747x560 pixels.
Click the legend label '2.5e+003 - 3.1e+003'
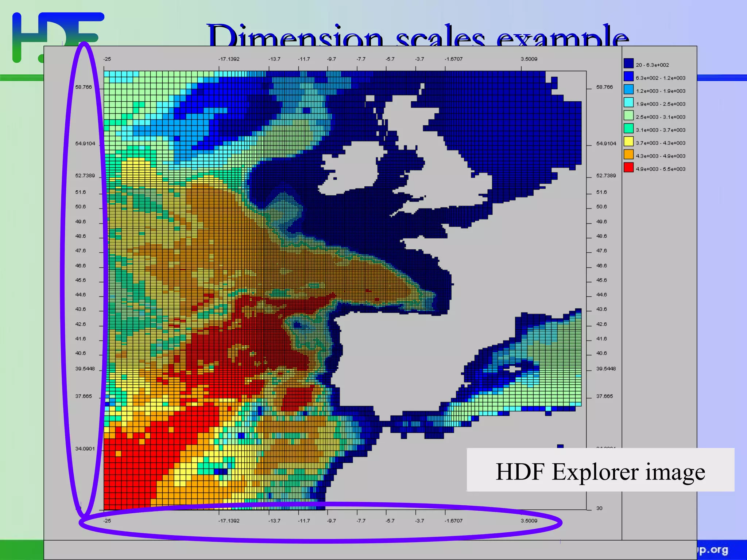[x=661, y=117]
